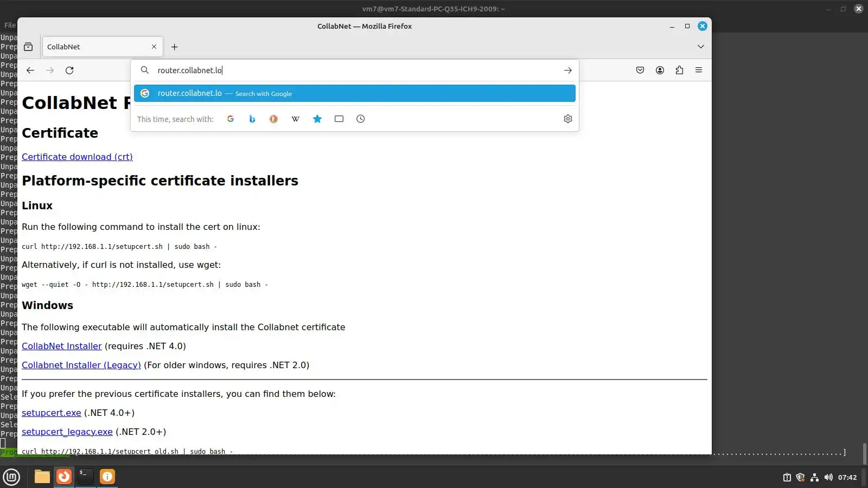
Task: Click the Windows heading
Action: 47,305
